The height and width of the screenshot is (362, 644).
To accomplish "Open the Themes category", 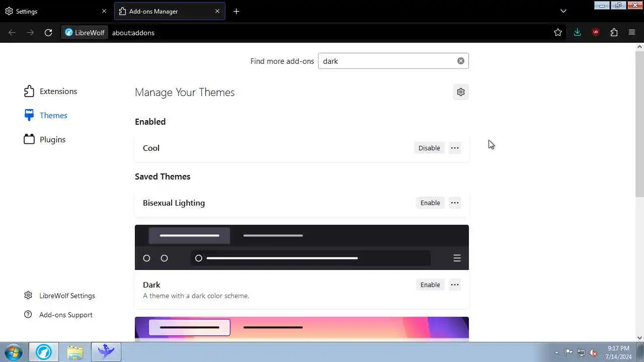I will [46, 116].
